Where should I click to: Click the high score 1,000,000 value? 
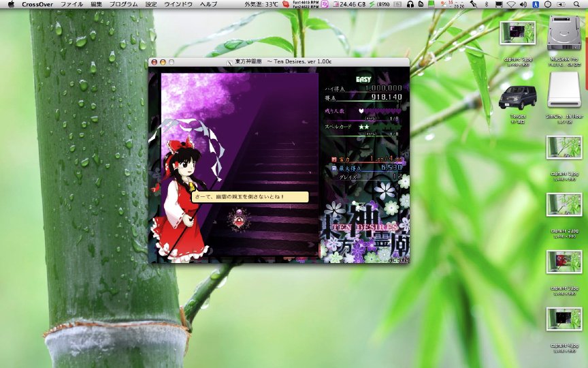383,88
